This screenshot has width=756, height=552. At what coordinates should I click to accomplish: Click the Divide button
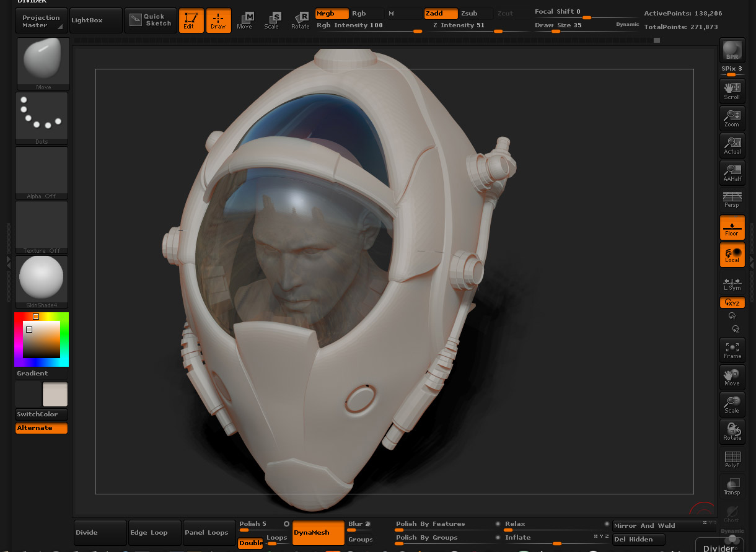[100, 533]
